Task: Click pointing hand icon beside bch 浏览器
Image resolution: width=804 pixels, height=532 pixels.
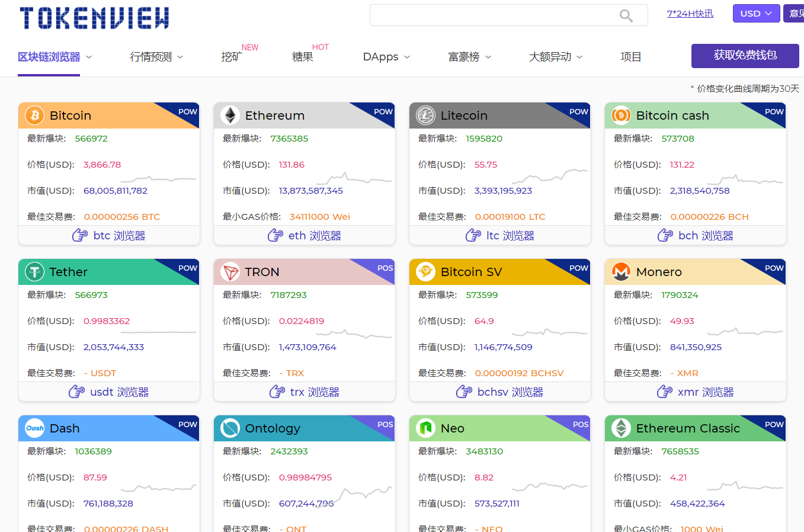Action: click(665, 235)
